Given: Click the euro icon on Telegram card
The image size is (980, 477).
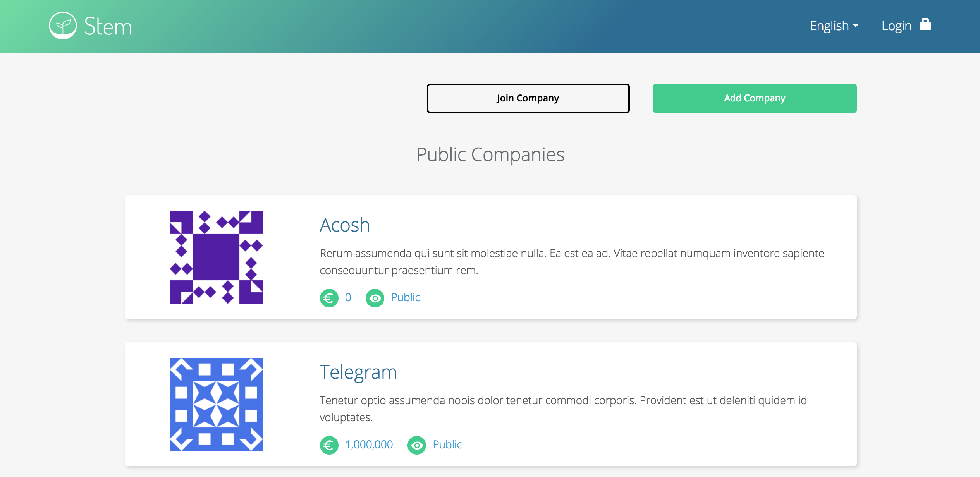Looking at the screenshot, I should [x=329, y=445].
